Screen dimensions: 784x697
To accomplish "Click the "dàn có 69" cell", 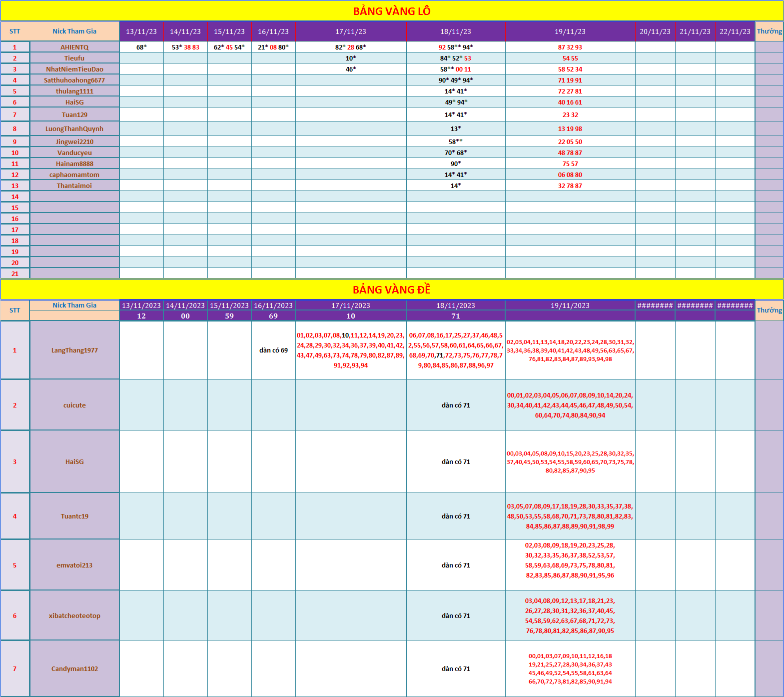I will pos(273,350).
